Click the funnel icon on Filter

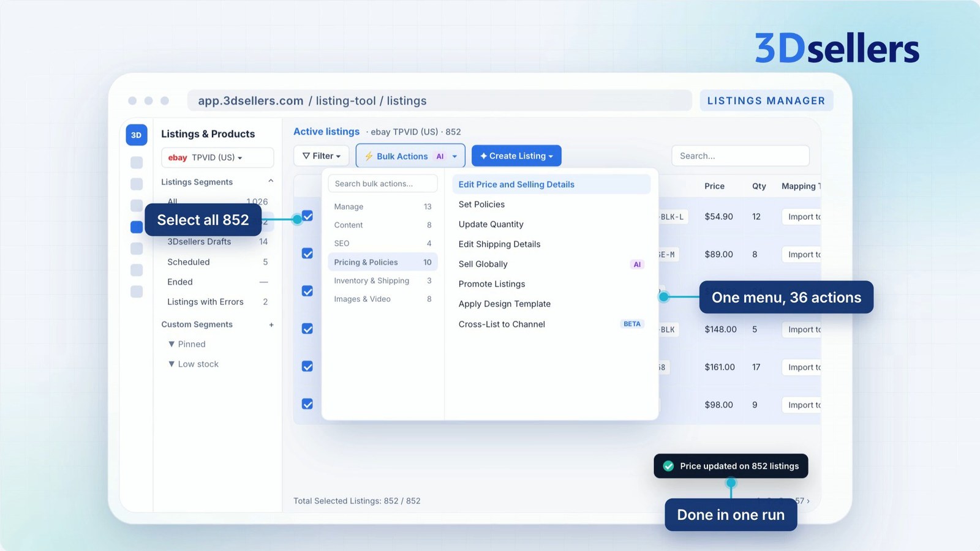pos(306,156)
